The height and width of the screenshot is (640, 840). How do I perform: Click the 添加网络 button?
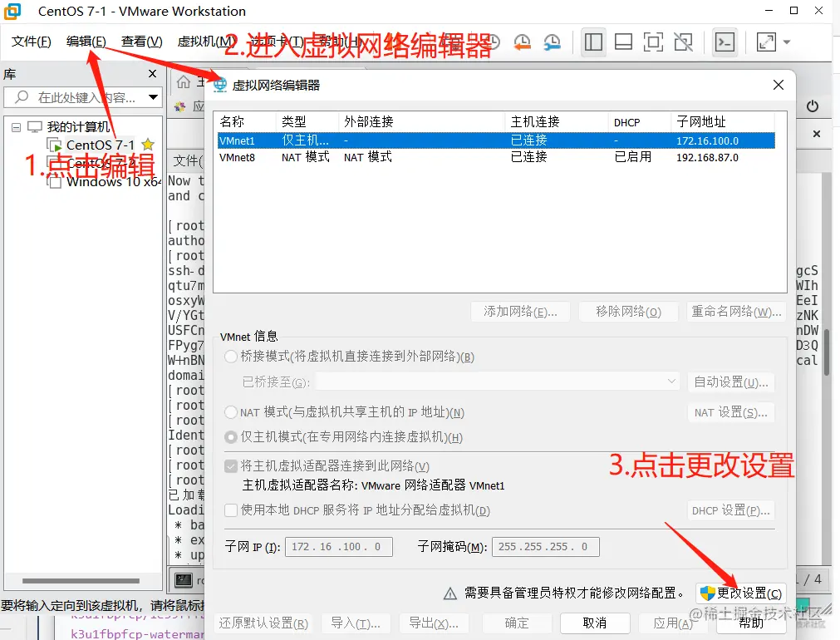[520, 312]
